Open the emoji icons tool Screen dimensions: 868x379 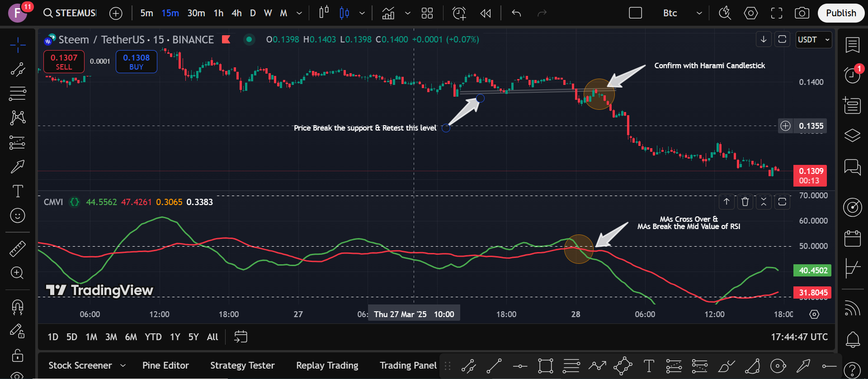pos(18,215)
